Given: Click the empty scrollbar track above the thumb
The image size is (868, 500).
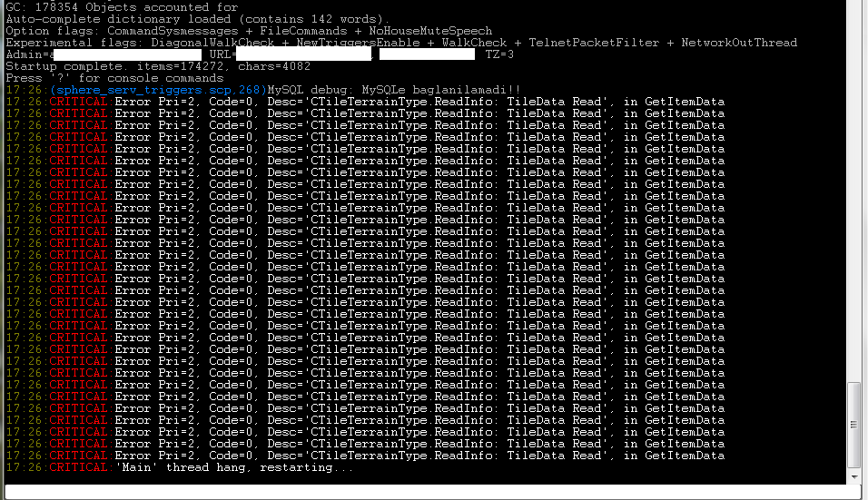Looking at the screenshot, I should (854, 181).
